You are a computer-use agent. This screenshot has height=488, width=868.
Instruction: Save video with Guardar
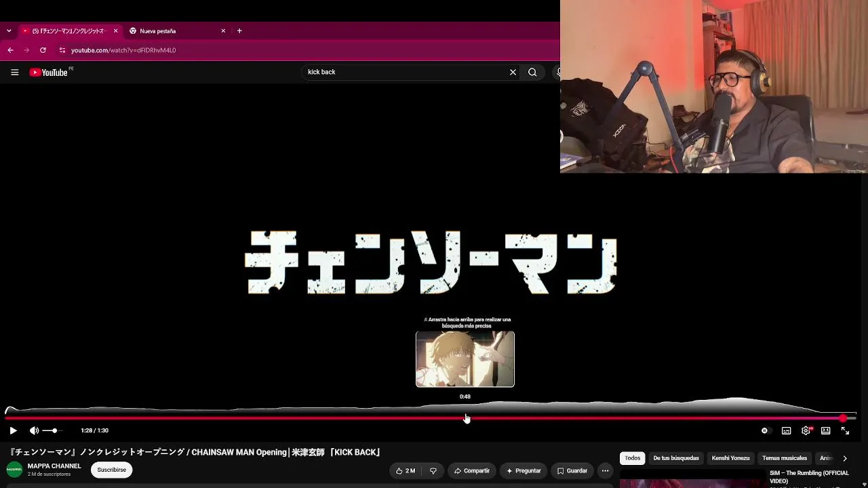[572, 470]
